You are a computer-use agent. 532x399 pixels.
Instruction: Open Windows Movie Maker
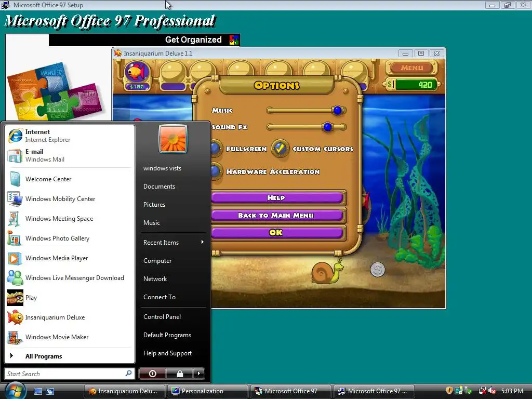tap(70, 337)
